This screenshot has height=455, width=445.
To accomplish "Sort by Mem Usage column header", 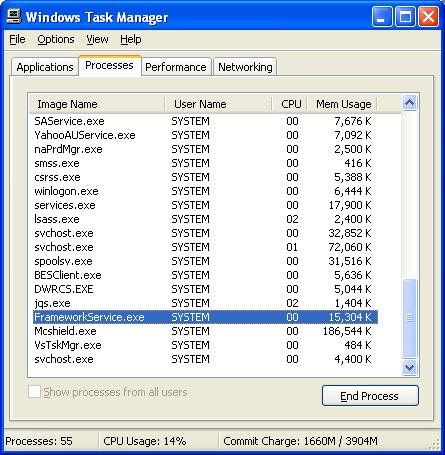I will click(x=342, y=104).
